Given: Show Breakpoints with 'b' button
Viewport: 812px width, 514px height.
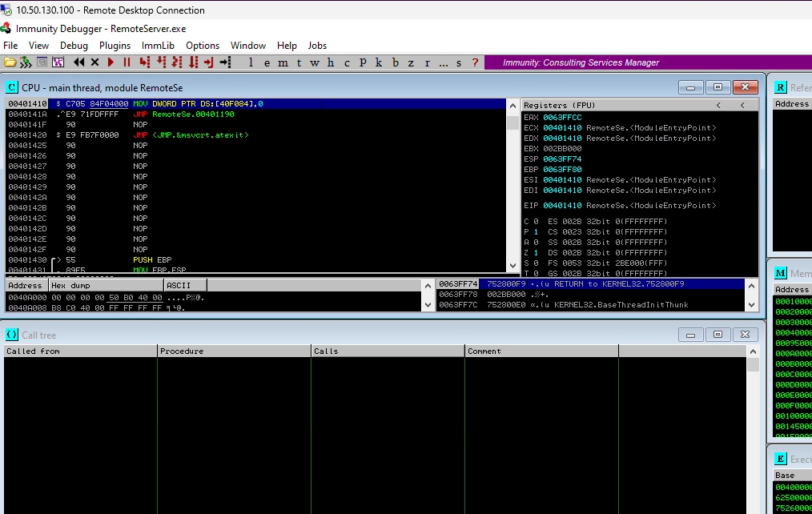Looking at the screenshot, I should pyautogui.click(x=395, y=62).
